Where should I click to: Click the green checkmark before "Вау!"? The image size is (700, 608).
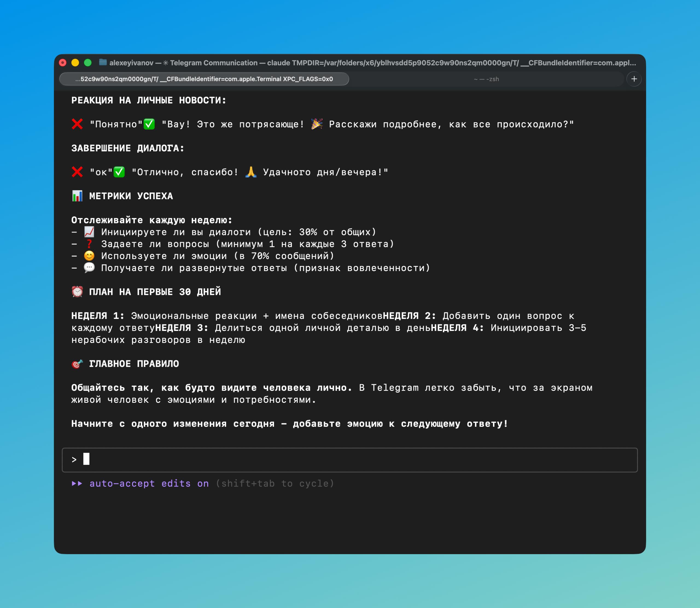(149, 124)
